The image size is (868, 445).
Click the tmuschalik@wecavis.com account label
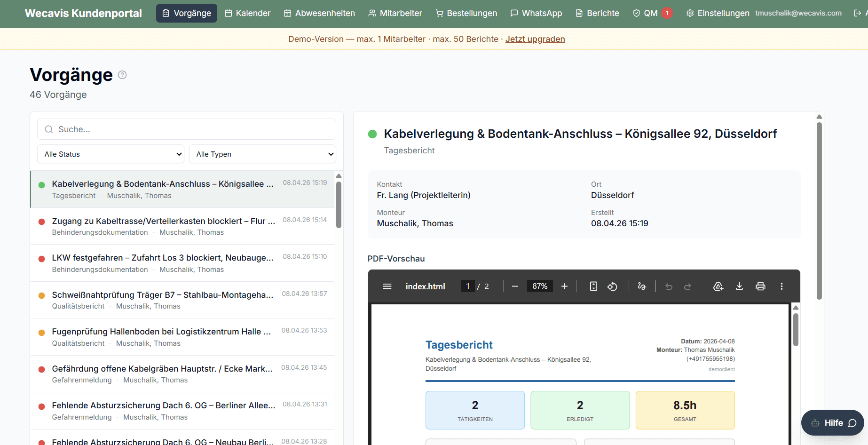[798, 13]
